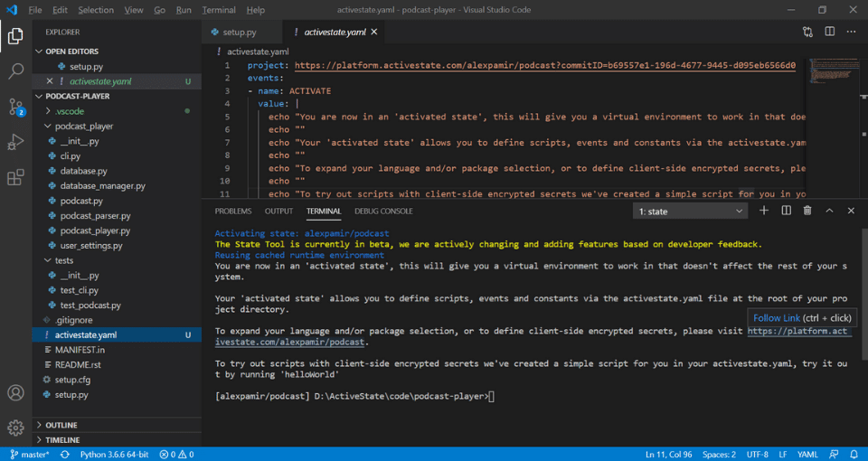Click the terminal vertical scrollbar
Image resolution: width=868 pixels, height=461 pixels.
tap(864, 296)
